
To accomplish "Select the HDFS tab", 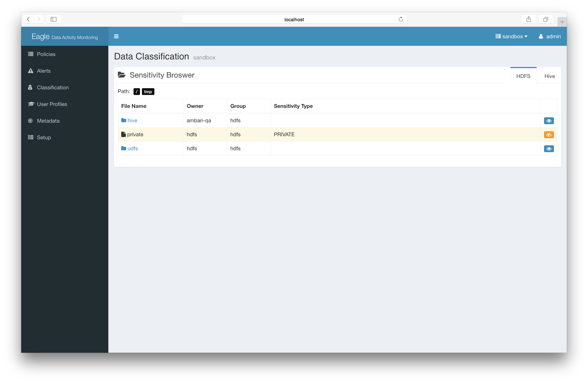I will click(x=523, y=76).
